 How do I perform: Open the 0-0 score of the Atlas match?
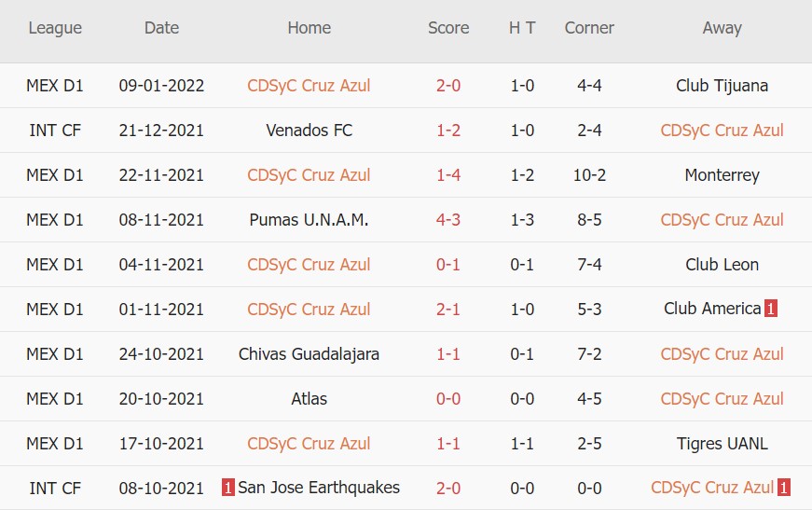tap(448, 399)
